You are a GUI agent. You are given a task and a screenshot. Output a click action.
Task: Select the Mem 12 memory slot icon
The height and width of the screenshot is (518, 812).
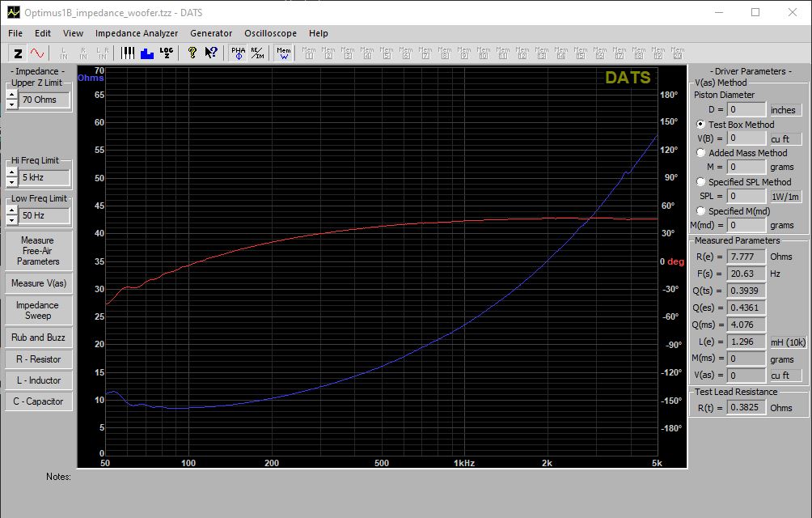pos(522,53)
